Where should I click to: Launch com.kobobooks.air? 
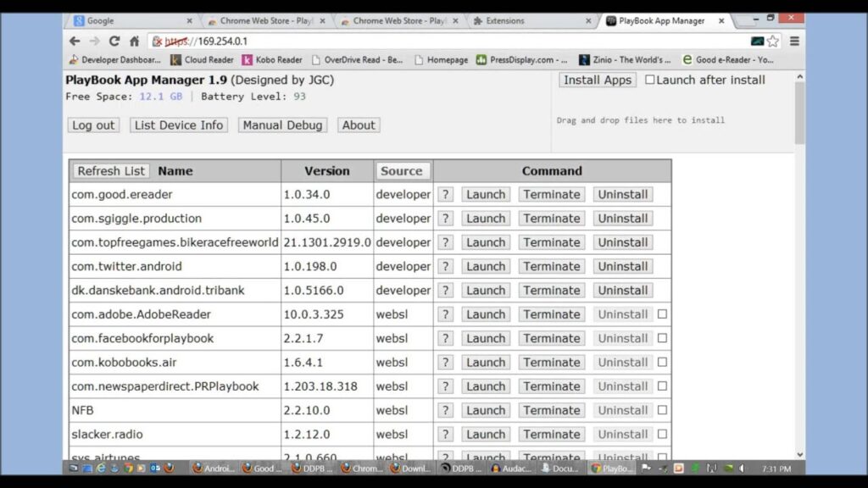tap(486, 362)
